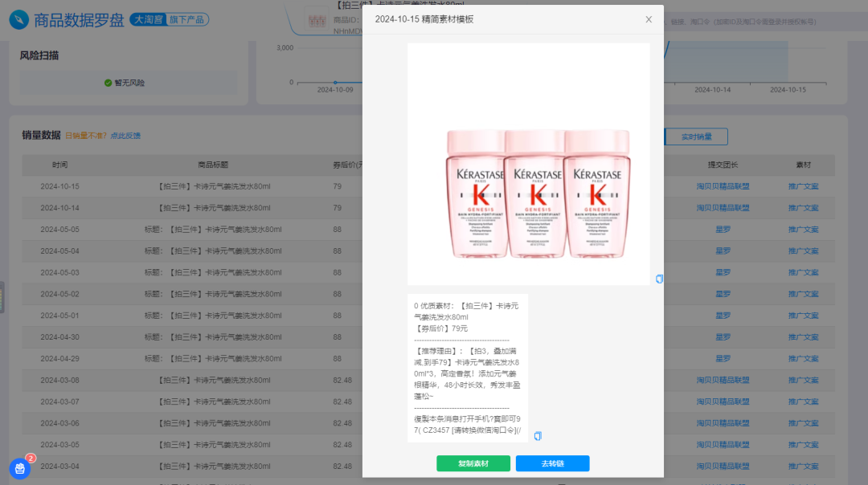Viewport: 868px width, 485px height.
Task: Click 淘贝贝精品联盟 in the 2024-10-15 row
Action: pos(723,186)
